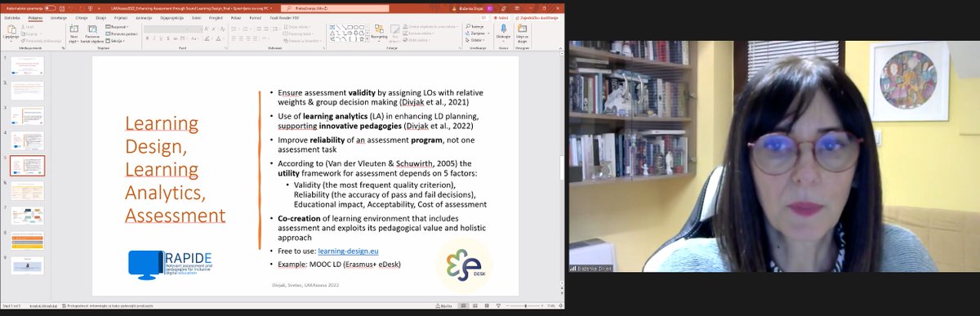Click the pen icon in title bar
The image size is (980, 316).
coord(503,8)
